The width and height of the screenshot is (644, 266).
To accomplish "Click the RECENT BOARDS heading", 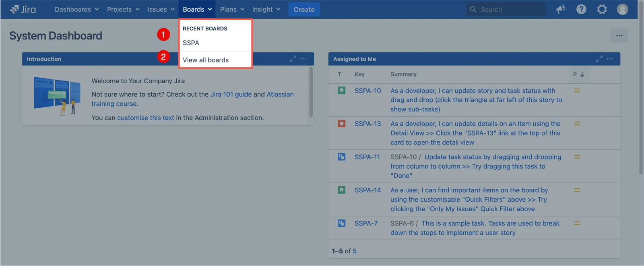I will pos(205,29).
